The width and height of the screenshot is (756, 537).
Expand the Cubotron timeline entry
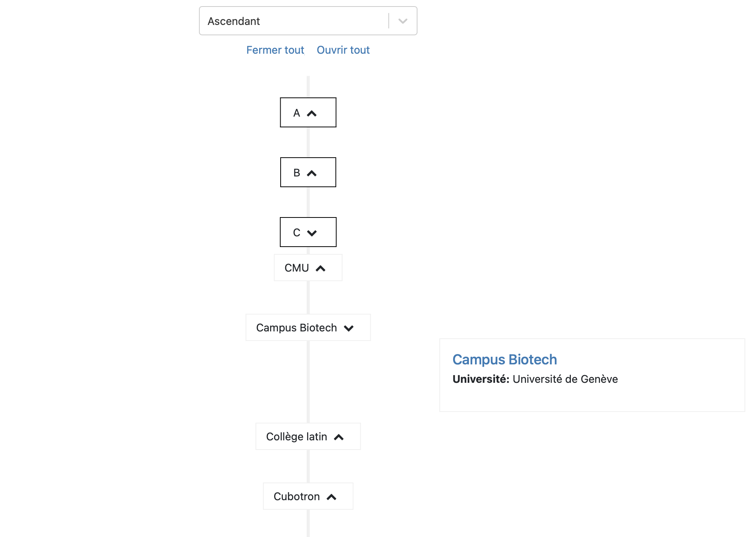[x=296, y=496]
